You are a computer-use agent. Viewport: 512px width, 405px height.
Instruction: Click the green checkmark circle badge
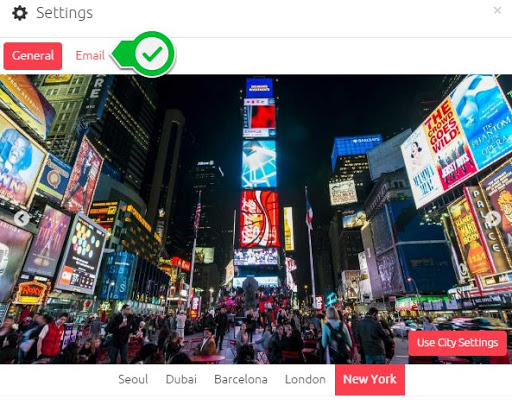[x=153, y=54]
